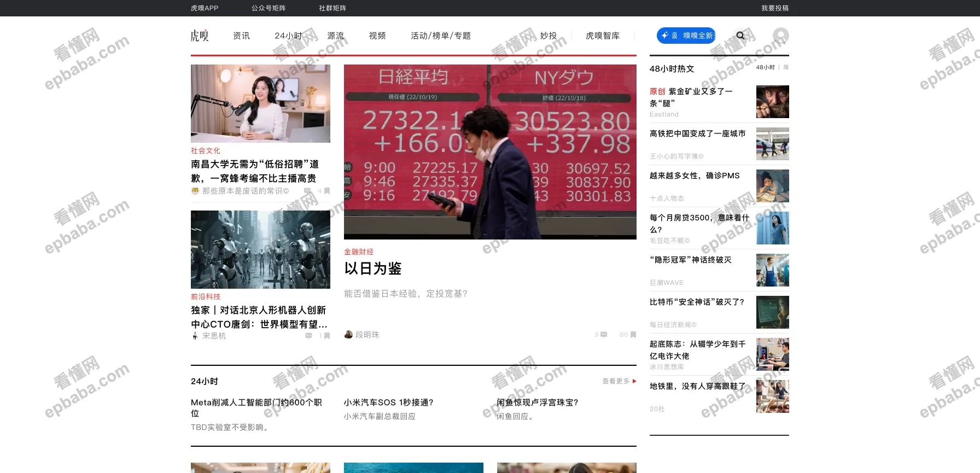Viewport: 980px width, 473px height.
Task: Click the blue 嗅嗅全新 AI button
Action: pyautogui.click(x=686, y=36)
